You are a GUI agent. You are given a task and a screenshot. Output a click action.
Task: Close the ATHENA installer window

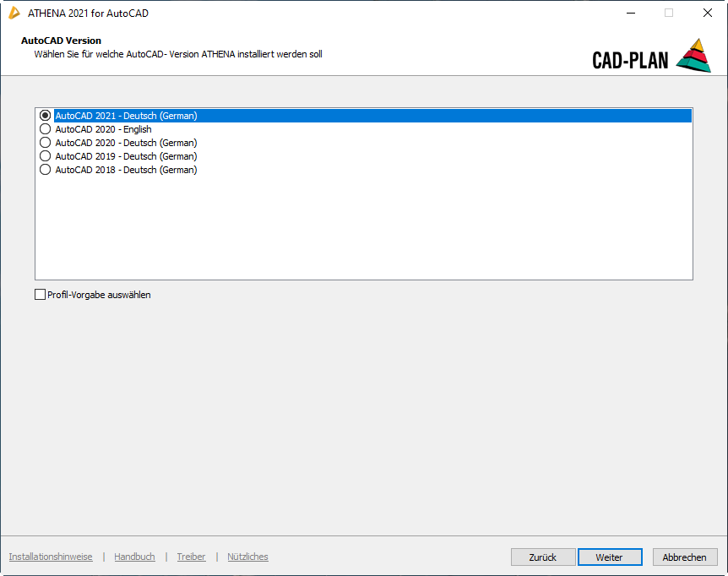(708, 13)
